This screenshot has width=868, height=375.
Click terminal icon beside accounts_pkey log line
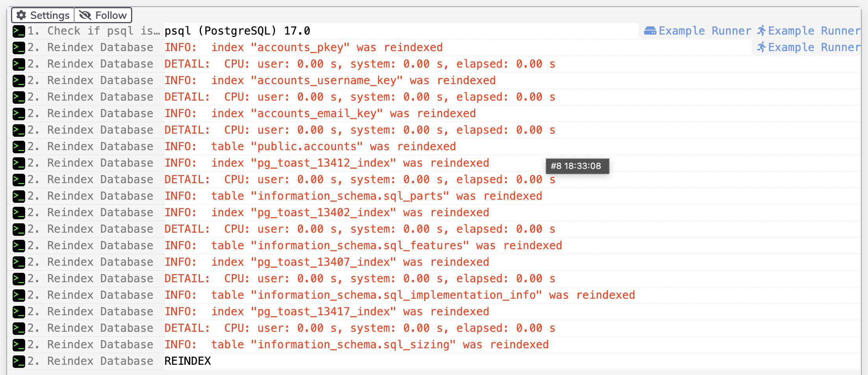[x=19, y=48]
